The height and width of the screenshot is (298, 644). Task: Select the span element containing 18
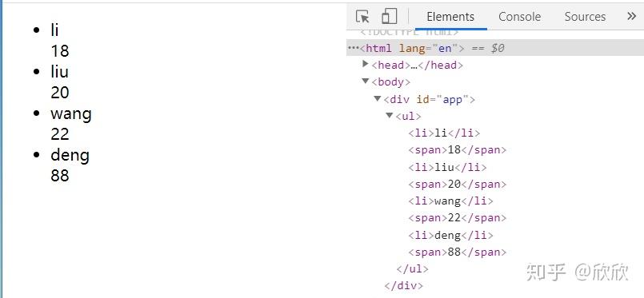[x=457, y=150]
